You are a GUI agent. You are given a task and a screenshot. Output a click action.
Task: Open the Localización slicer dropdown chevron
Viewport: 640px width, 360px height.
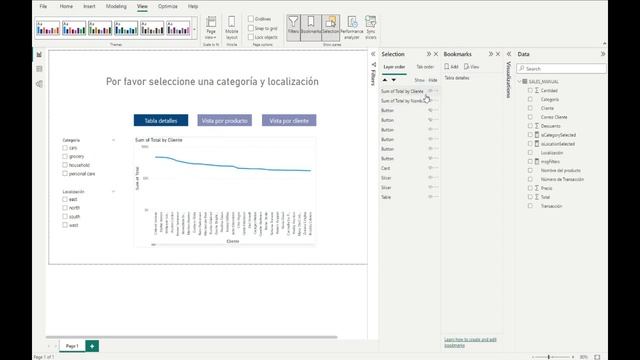pyautogui.click(x=113, y=191)
